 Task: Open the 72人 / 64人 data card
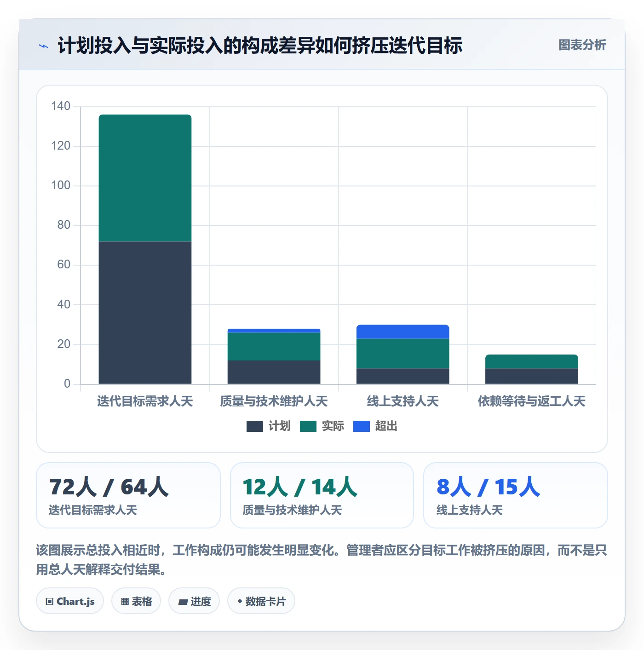click(128, 495)
